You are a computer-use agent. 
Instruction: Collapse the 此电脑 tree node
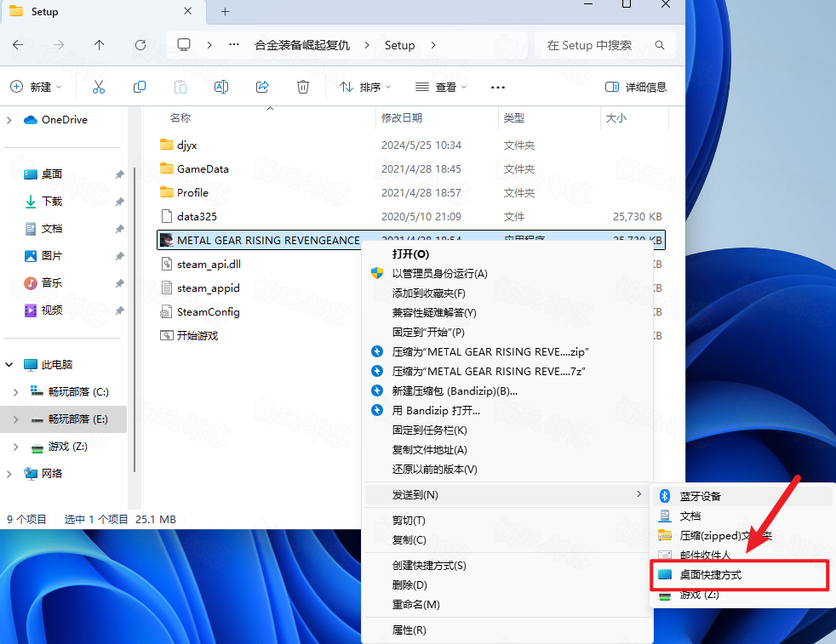click(x=9, y=365)
